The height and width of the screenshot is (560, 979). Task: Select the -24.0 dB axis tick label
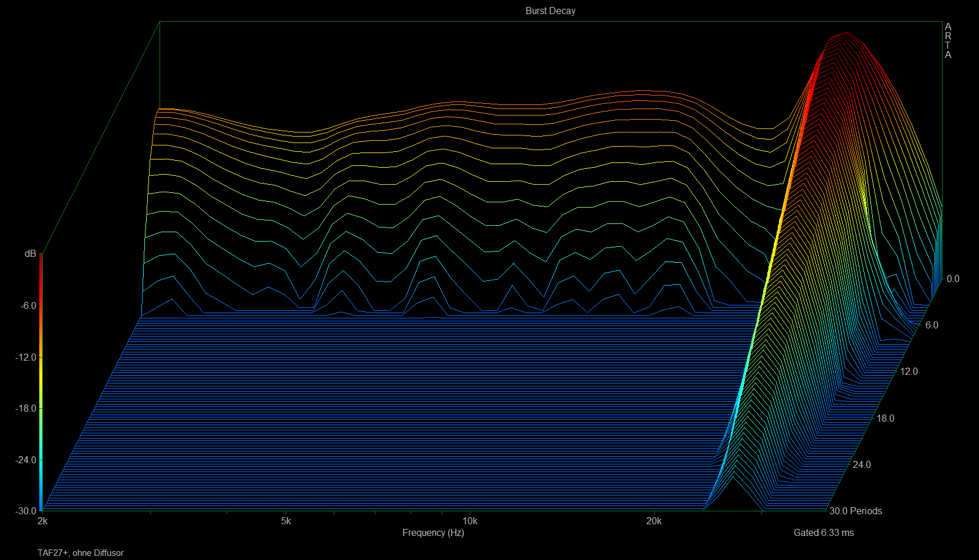click(x=26, y=460)
